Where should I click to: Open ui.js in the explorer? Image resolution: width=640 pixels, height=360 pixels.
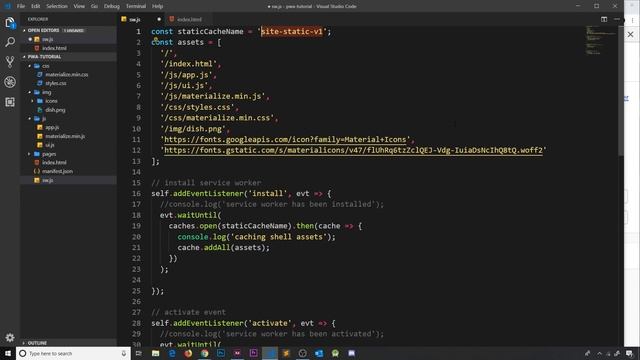click(49, 145)
